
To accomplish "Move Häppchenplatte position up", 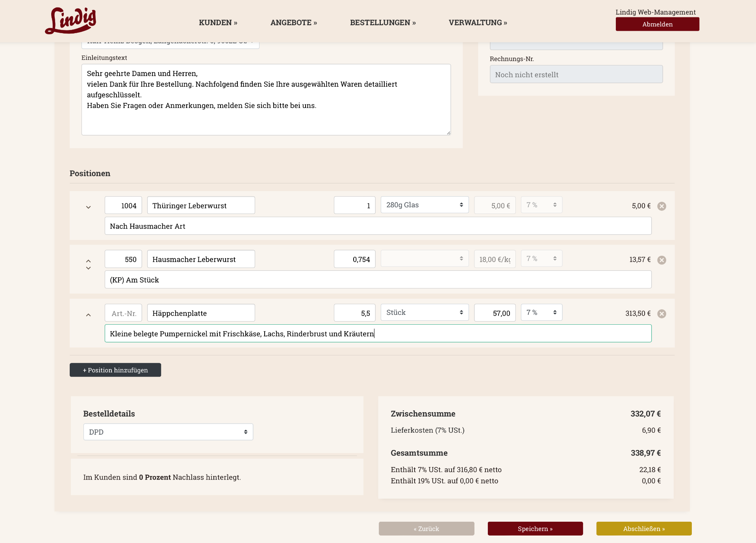I will [88, 315].
